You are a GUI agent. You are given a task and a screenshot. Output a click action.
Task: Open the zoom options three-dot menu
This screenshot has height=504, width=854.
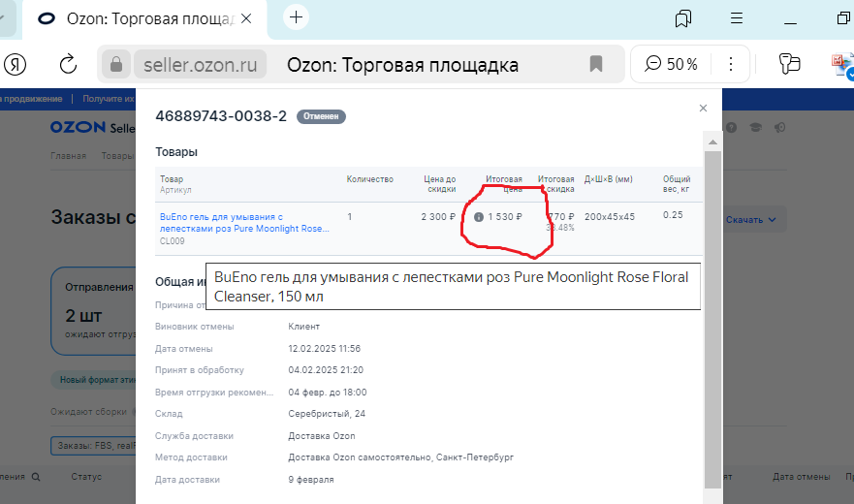[x=731, y=64]
